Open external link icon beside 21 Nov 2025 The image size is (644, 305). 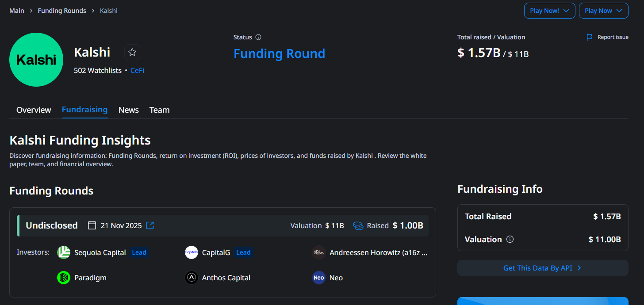[150, 225]
